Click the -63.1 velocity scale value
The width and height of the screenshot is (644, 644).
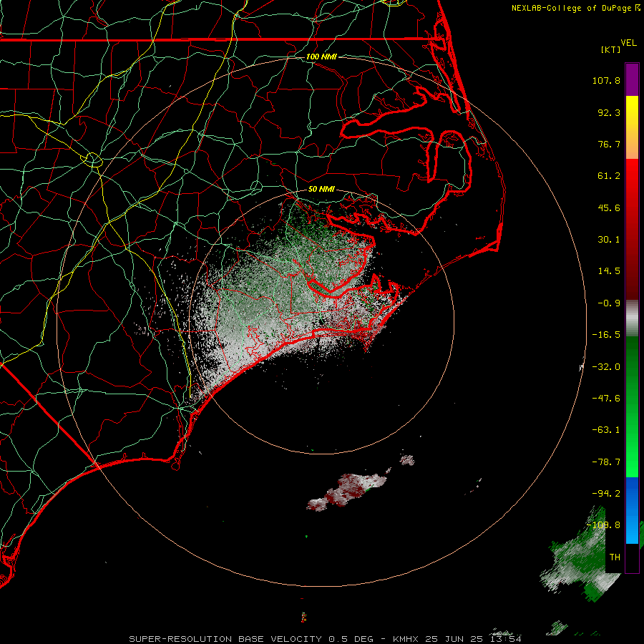606,430
